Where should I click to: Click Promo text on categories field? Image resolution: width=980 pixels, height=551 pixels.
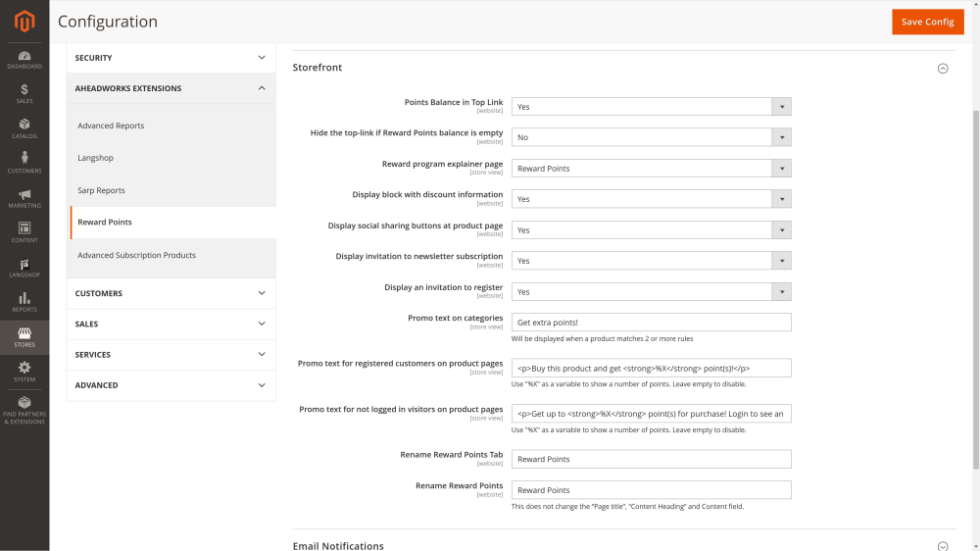coord(652,323)
